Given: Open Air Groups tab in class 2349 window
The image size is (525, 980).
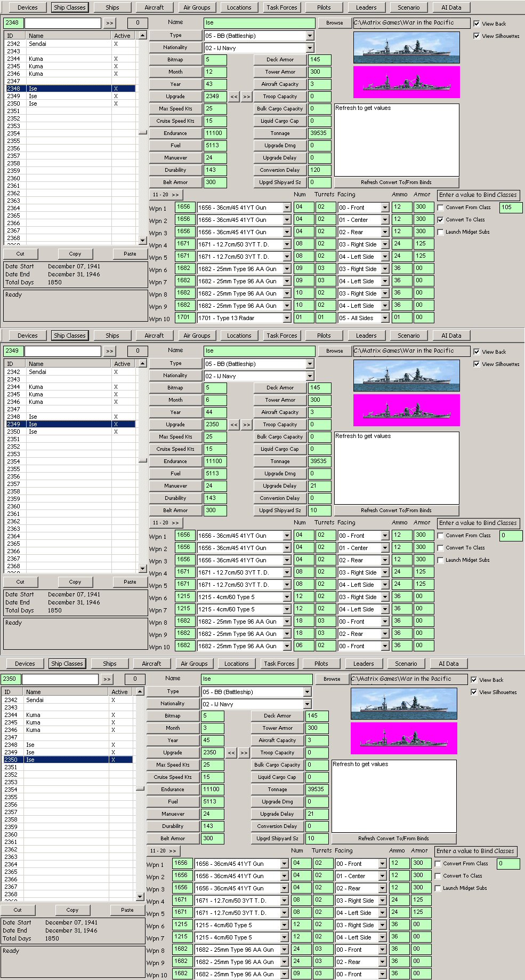Looking at the screenshot, I should 197,336.
